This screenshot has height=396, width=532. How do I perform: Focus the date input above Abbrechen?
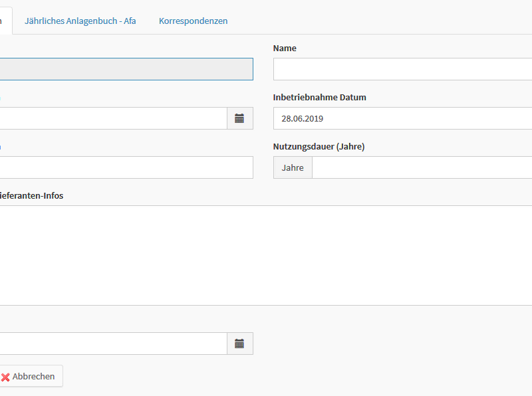click(113, 344)
